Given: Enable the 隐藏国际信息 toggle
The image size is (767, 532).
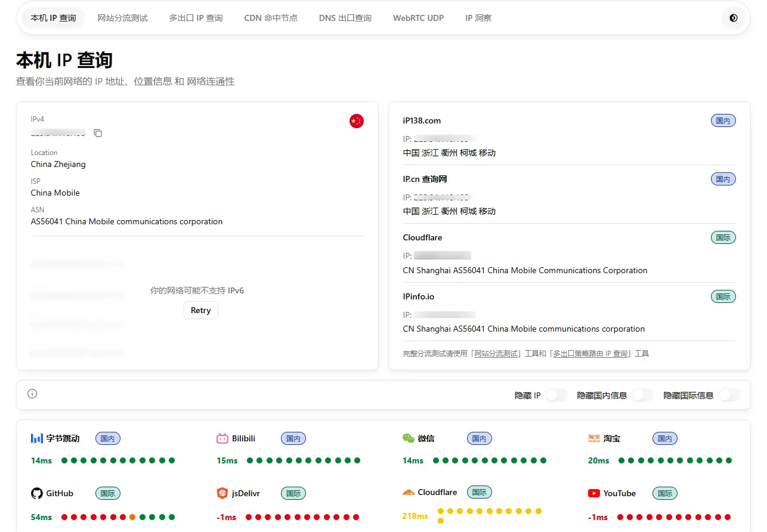Looking at the screenshot, I should [729, 395].
